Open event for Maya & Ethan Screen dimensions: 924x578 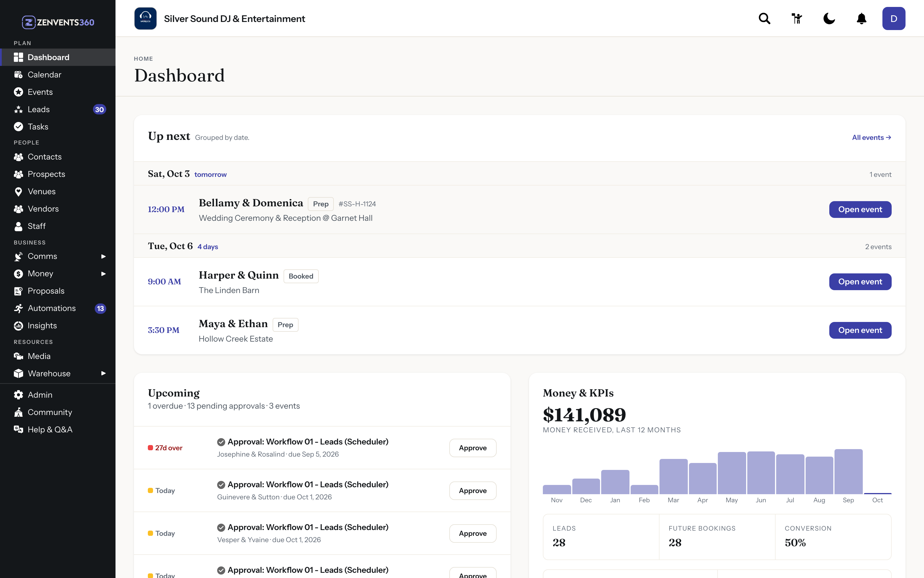(860, 330)
